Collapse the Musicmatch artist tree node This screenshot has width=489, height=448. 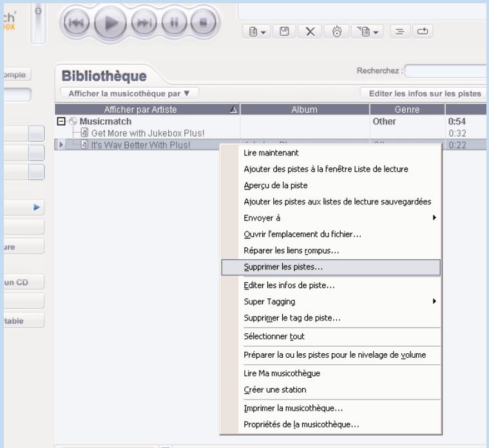[x=61, y=121]
